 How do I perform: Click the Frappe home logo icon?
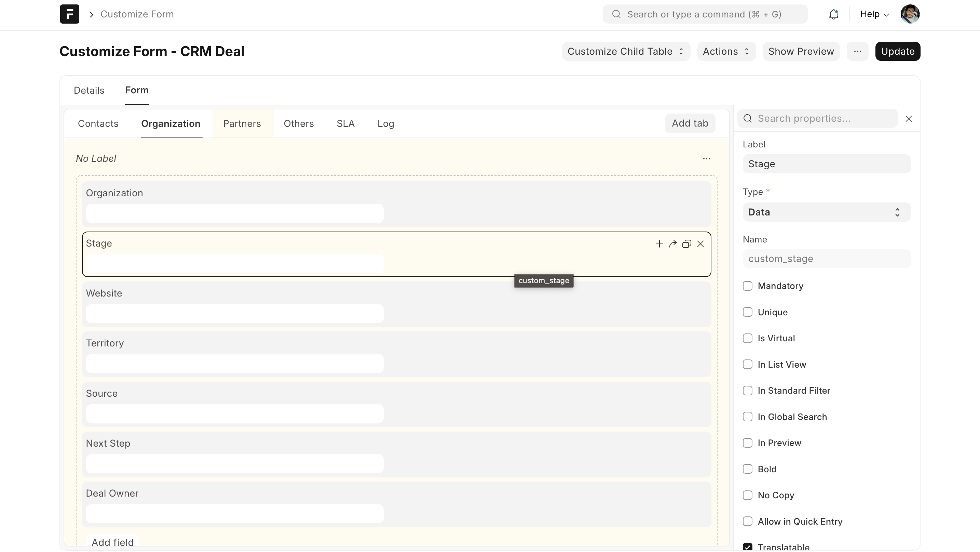click(70, 14)
